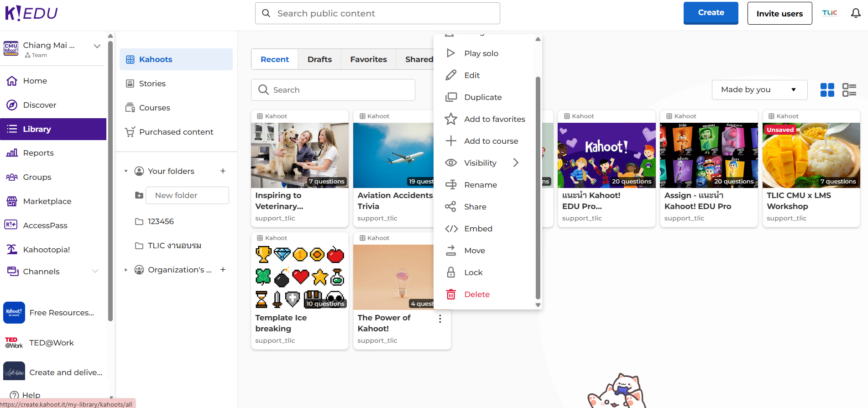The image size is (868, 408).
Task: Open the Discover compass page
Action: (40, 105)
